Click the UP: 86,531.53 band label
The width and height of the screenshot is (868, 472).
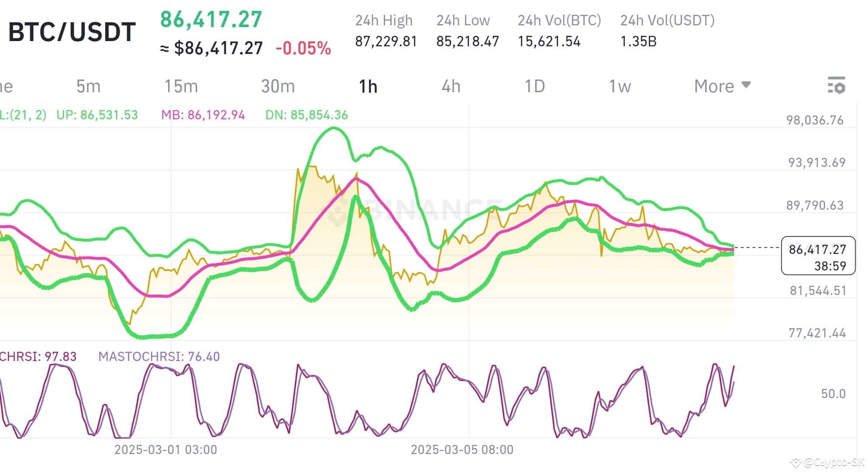click(97, 115)
